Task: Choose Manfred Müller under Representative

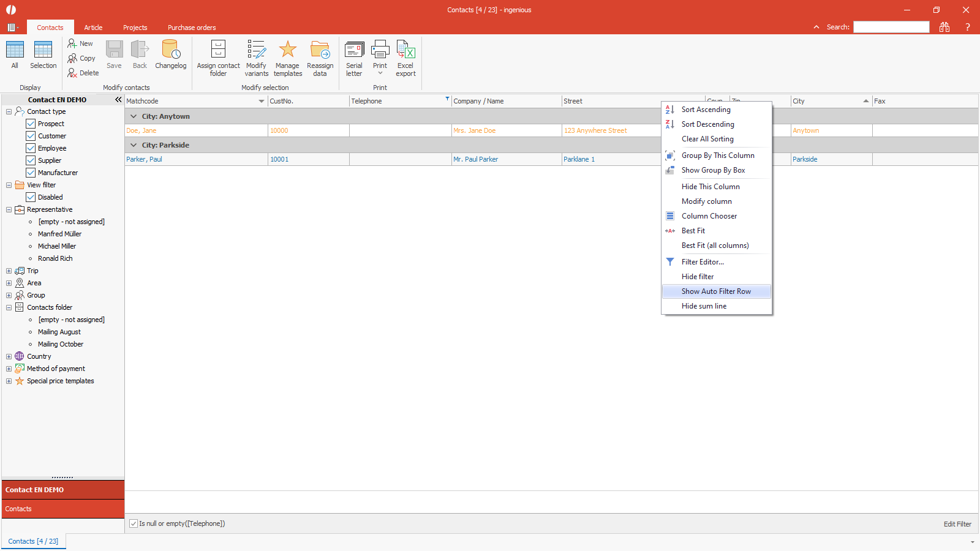Action: (x=59, y=234)
